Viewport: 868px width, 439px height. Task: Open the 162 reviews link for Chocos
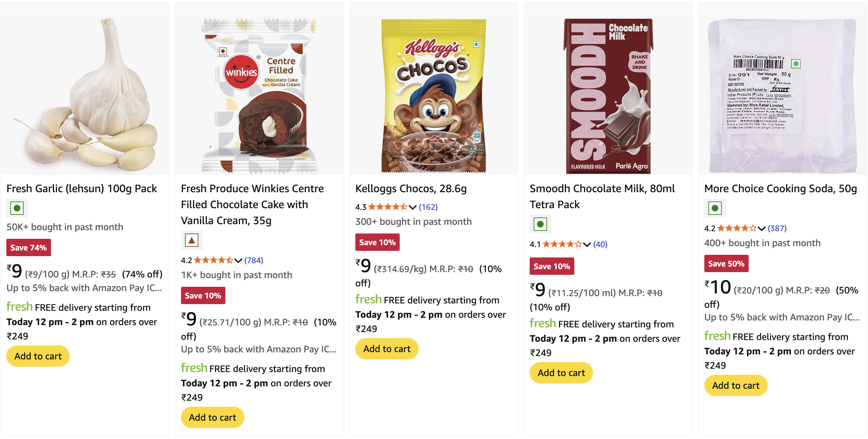[x=428, y=207]
